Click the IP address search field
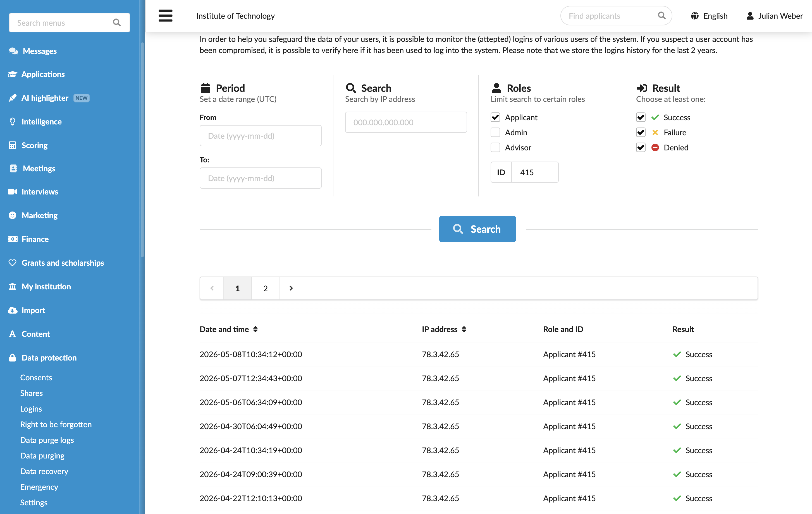This screenshot has height=514, width=812. pyautogui.click(x=406, y=122)
